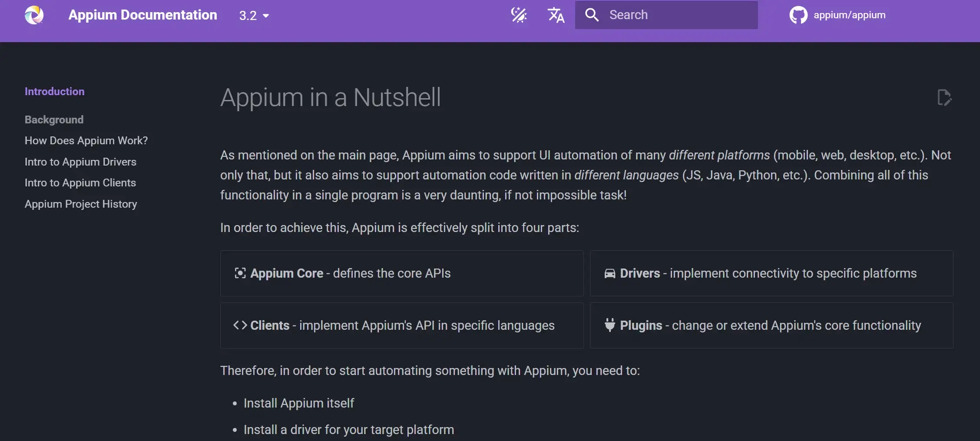Viewport: 980px width, 441px height.
Task: Open the appium/appium repository link
Action: pos(849,15)
